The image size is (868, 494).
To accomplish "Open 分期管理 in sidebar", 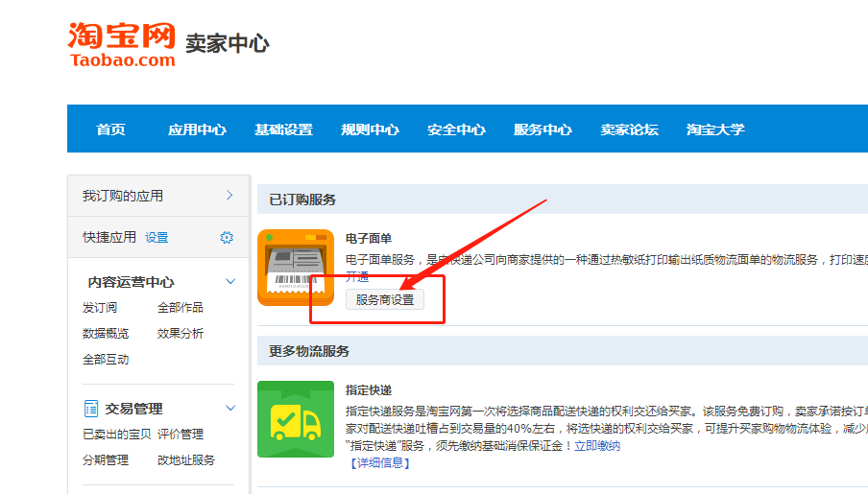I will click(106, 460).
